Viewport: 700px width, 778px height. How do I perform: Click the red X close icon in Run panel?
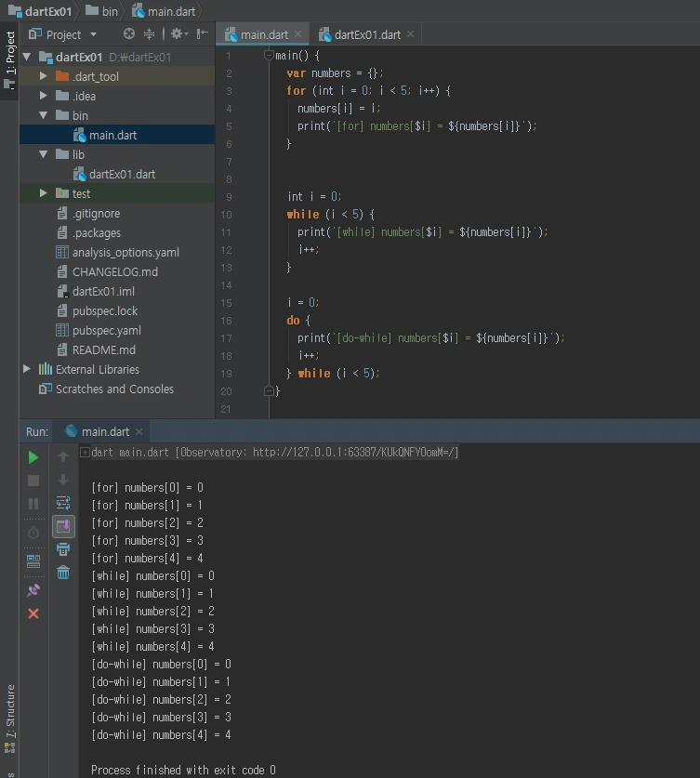[33, 613]
